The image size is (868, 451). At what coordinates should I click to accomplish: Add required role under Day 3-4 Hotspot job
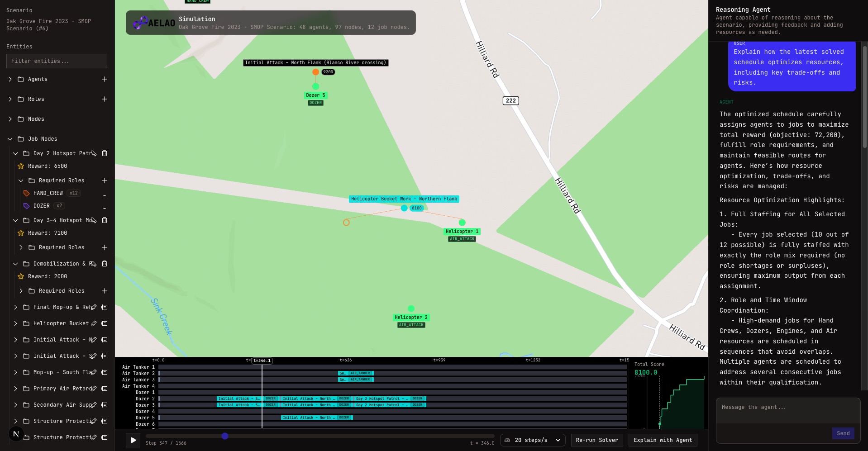105,247
